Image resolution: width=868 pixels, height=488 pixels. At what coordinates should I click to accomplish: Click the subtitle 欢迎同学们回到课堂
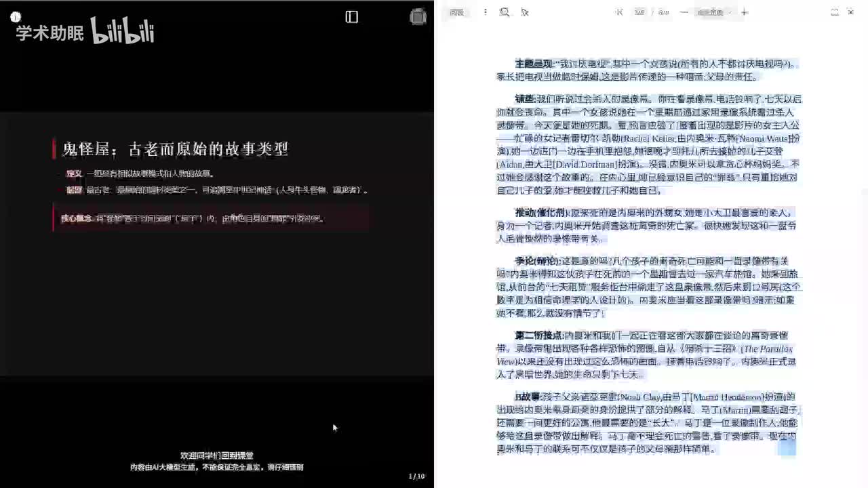click(x=217, y=455)
